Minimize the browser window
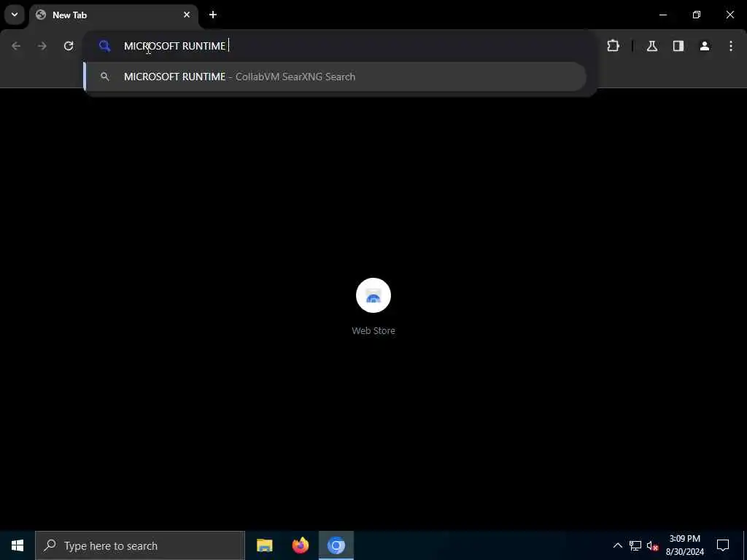Viewport: 747px width, 560px height. pos(663,15)
